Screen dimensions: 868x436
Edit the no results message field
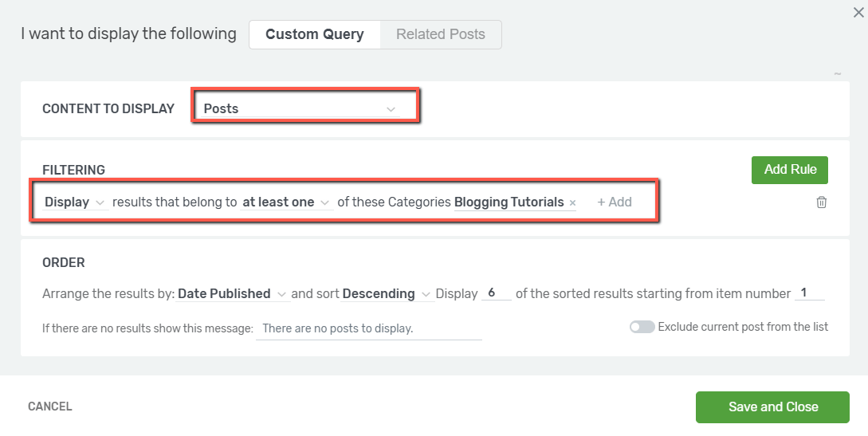pyautogui.click(x=369, y=328)
